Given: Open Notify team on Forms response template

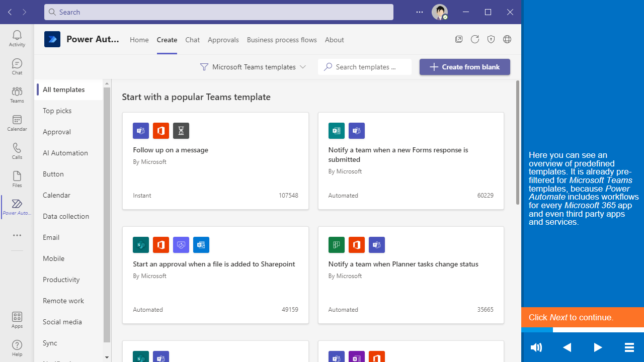Looking at the screenshot, I should pos(411,161).
